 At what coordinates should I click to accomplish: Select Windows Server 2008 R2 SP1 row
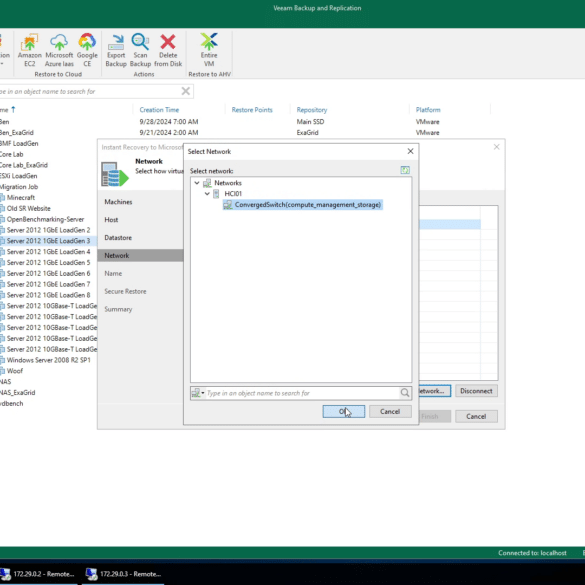(x=49, y=360)
